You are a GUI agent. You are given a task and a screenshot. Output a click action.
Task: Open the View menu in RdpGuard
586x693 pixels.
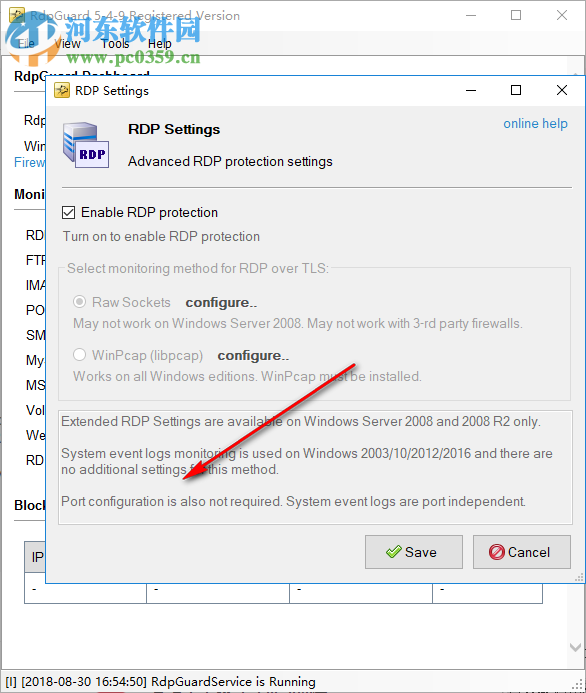click(67, 44)
